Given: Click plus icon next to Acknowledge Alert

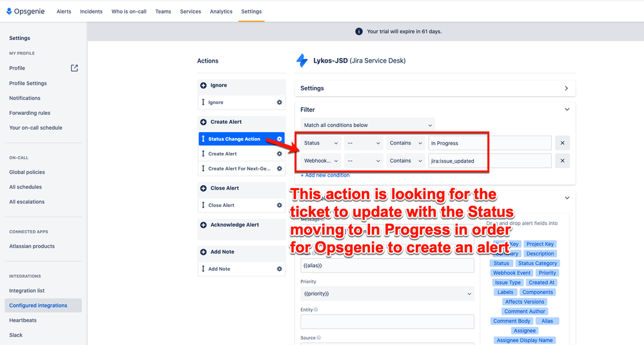Looking at the screenshot, I should coord(203,224).
